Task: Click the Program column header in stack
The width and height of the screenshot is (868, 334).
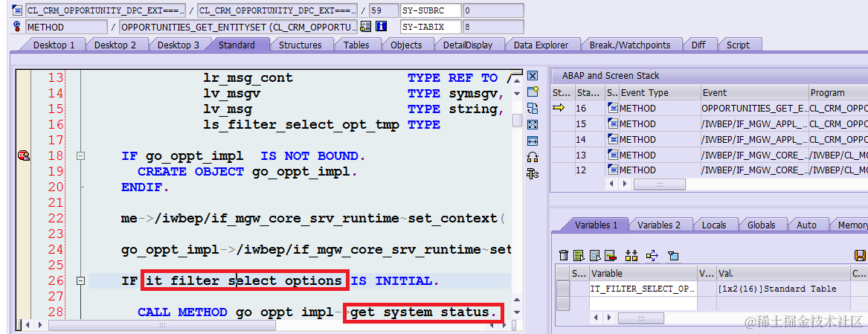Action: [838, 92]
